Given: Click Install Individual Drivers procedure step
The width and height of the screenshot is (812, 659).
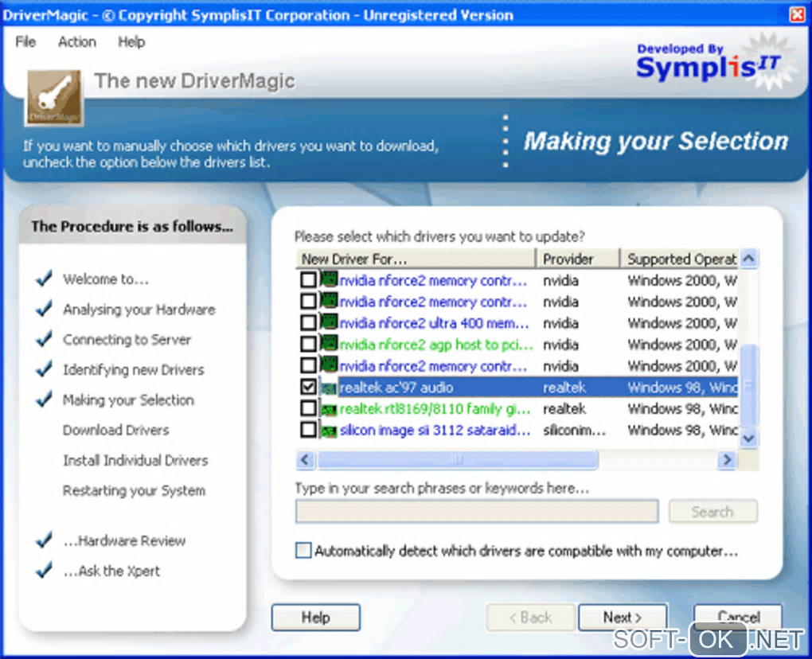Looking at the screenshot, I should pos(135,460).
